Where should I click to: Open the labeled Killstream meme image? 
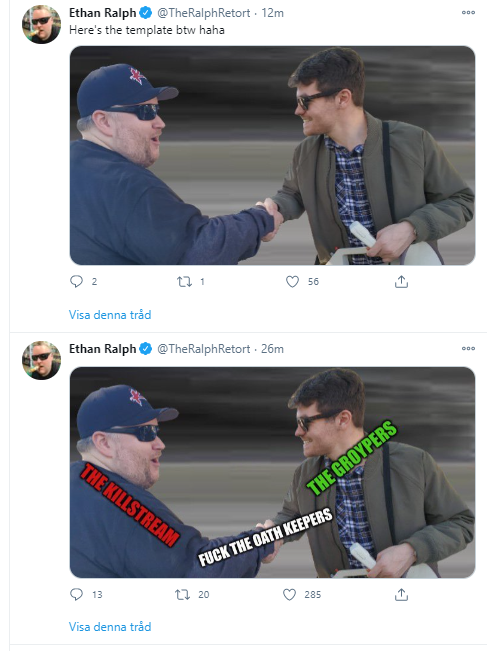coord(272,472)
